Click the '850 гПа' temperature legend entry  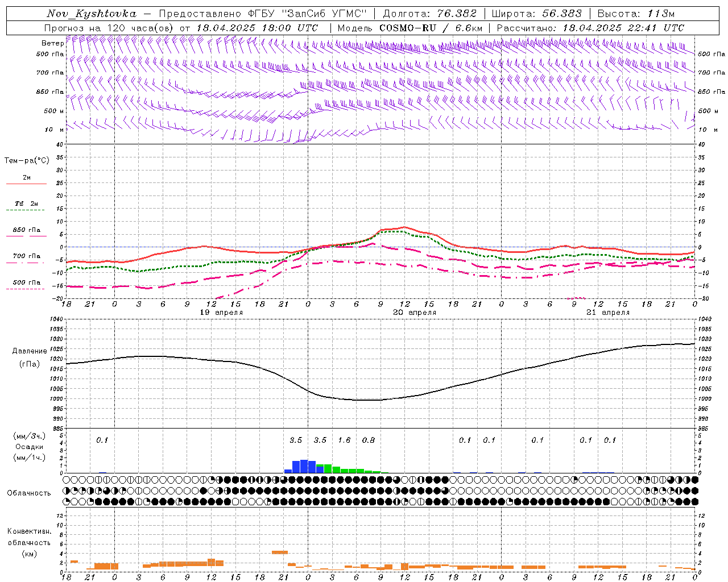[x=26, y=230]
